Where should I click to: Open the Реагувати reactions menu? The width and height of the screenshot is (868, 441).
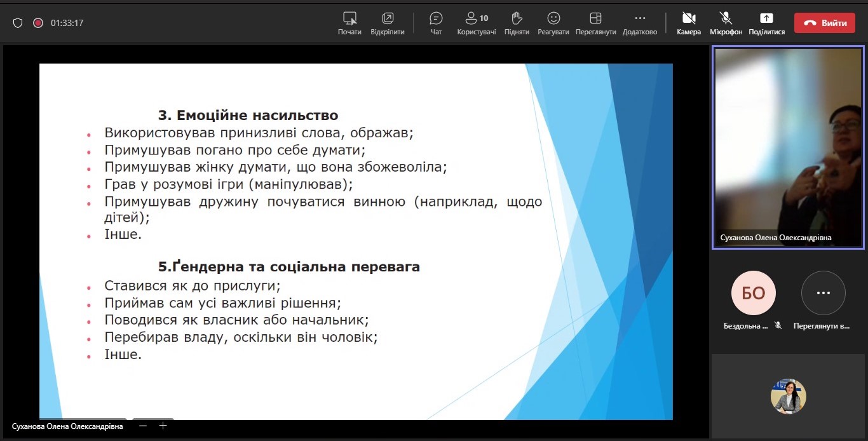click(553, 23)
